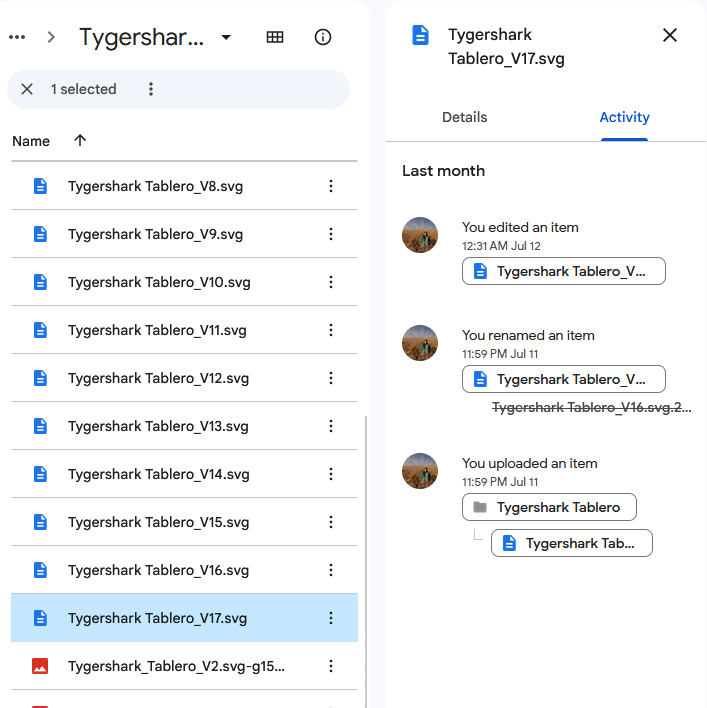707x708 pixels.
Task: Close the details side panel
Action: pos(670,35)
